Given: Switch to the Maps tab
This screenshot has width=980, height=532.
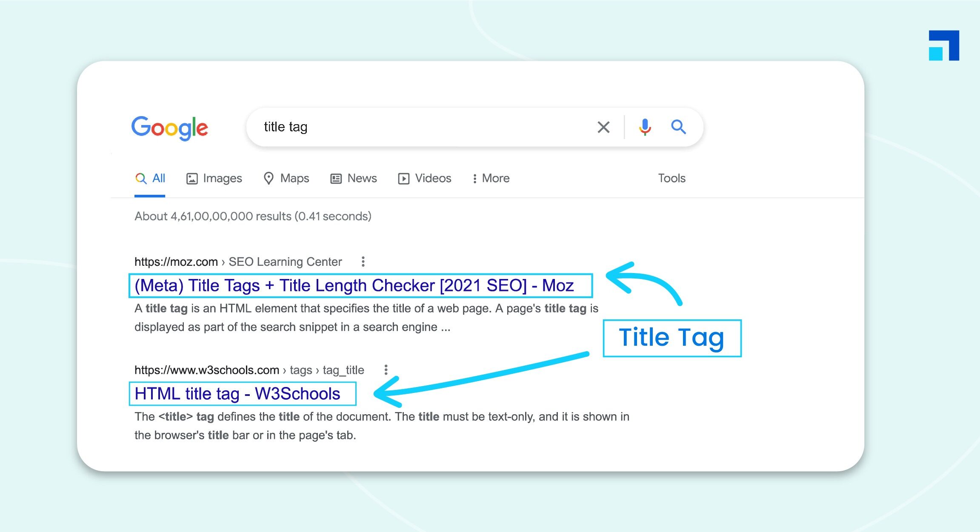Looking at the screenshot, I should point(286,178).
